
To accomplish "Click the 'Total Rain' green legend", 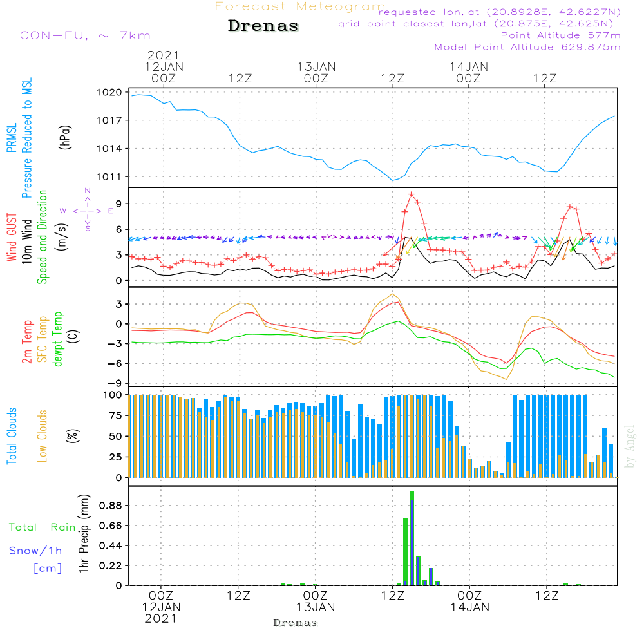I will pos(43,527).
